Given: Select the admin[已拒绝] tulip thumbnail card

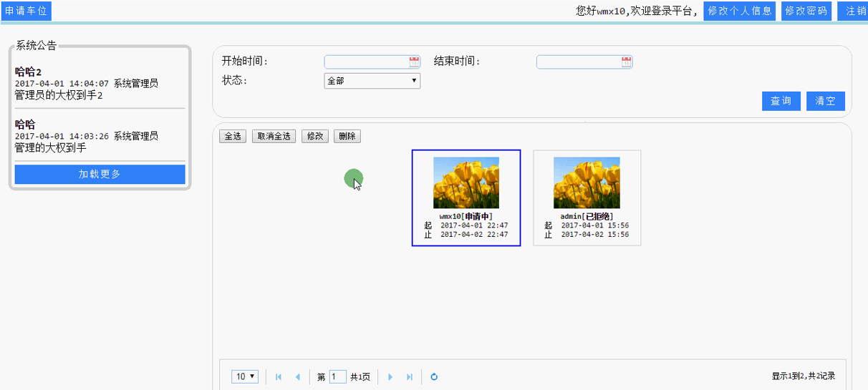Looking at the screenshot, I should point(587,198).
